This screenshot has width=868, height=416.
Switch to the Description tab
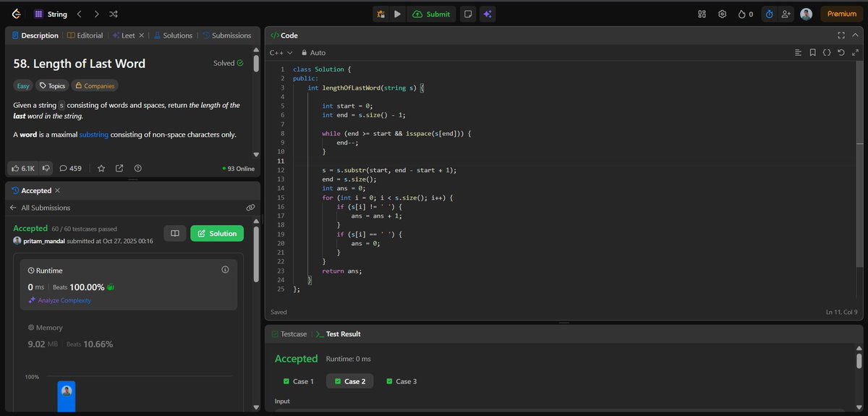[x=35, y=35]
